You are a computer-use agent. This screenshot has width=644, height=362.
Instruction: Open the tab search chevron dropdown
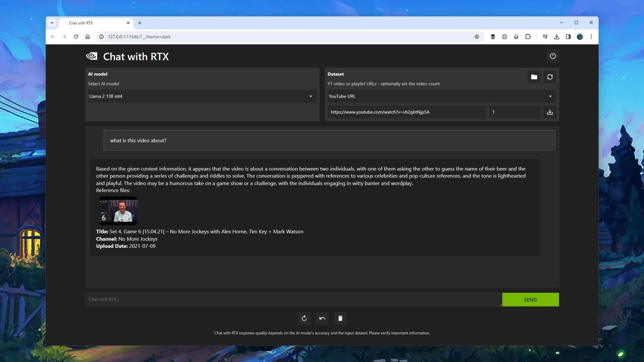coord(52,23)
